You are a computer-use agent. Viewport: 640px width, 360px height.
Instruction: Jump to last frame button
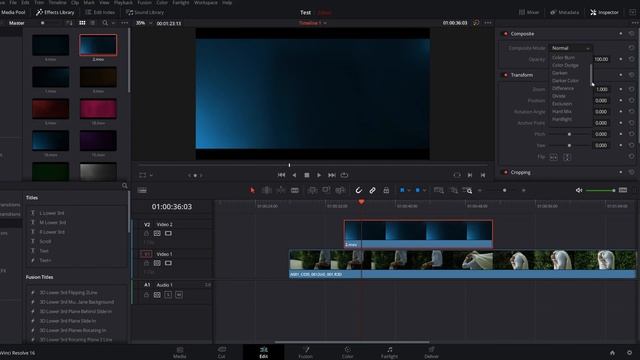[x=332, y=175]
